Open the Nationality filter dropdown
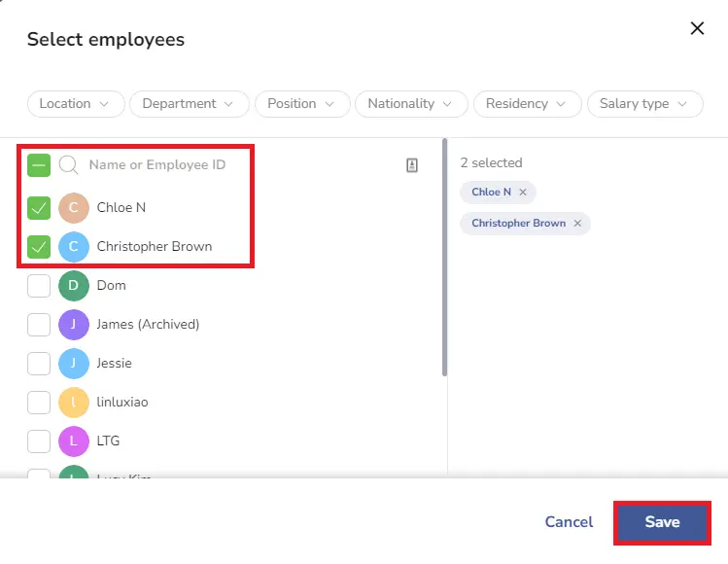Screen dimensions: 728x564 click(x=411, y=104)
